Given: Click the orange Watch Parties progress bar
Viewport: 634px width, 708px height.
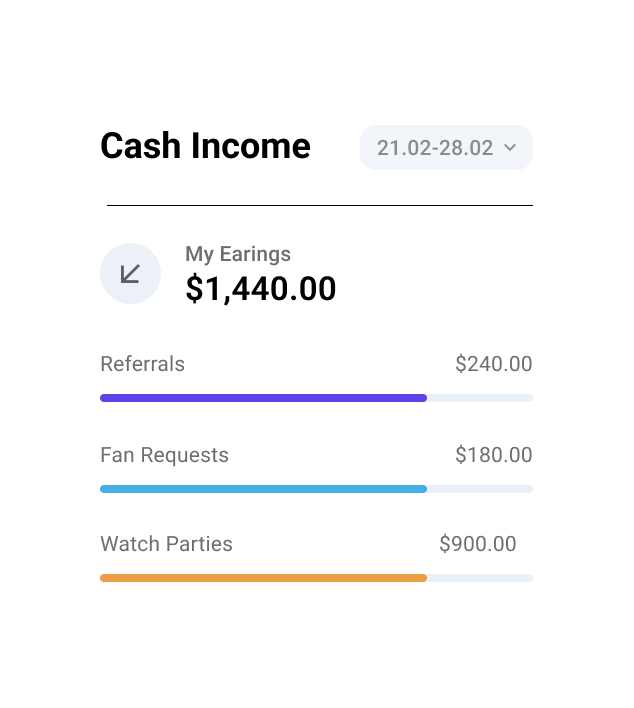Looking at the screenshot, I should pyautogui.click(x=263, y=578).
